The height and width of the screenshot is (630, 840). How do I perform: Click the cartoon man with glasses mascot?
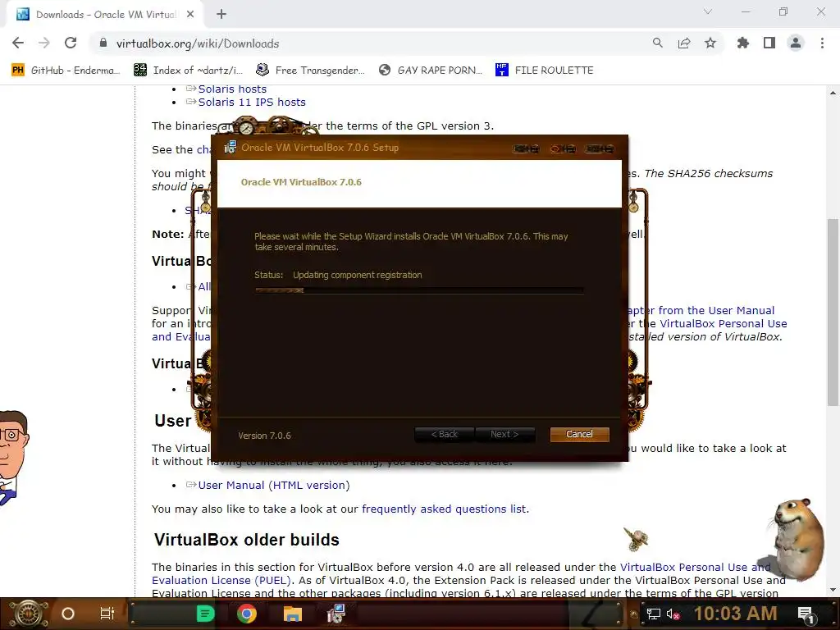(x=13, y=458)
